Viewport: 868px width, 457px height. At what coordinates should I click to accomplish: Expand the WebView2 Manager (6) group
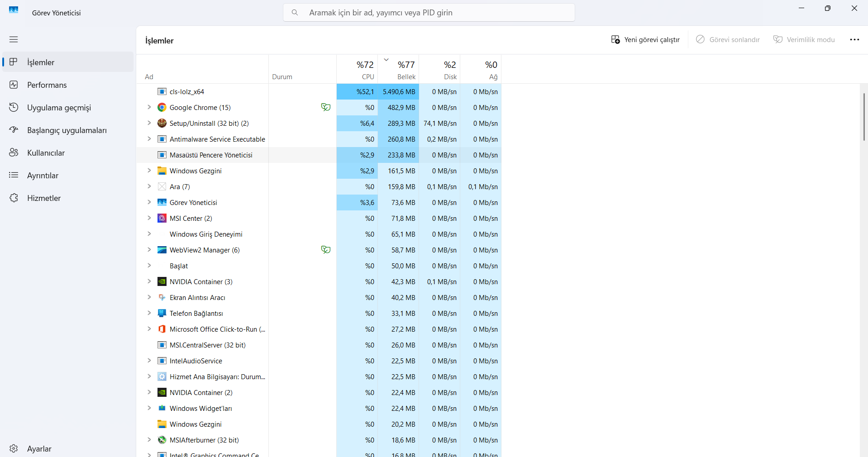point(149,250)
